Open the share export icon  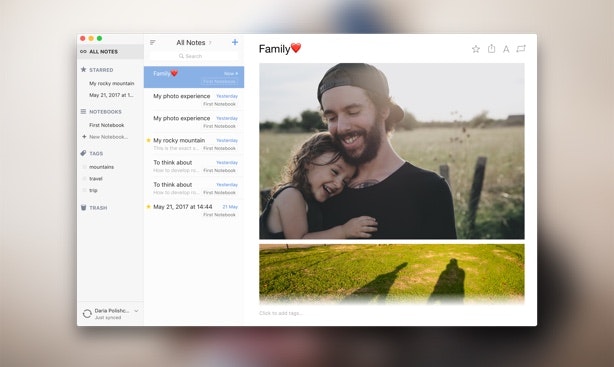(491, 49)
